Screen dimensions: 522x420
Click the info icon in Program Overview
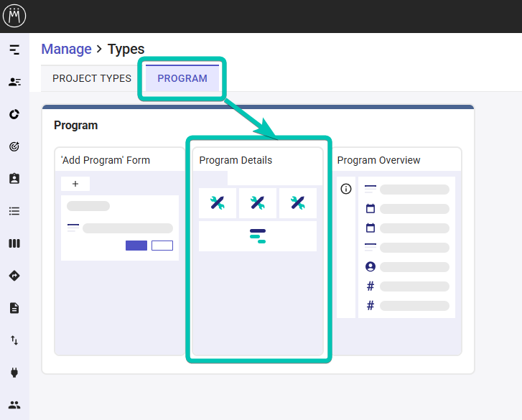pos(346,189)
